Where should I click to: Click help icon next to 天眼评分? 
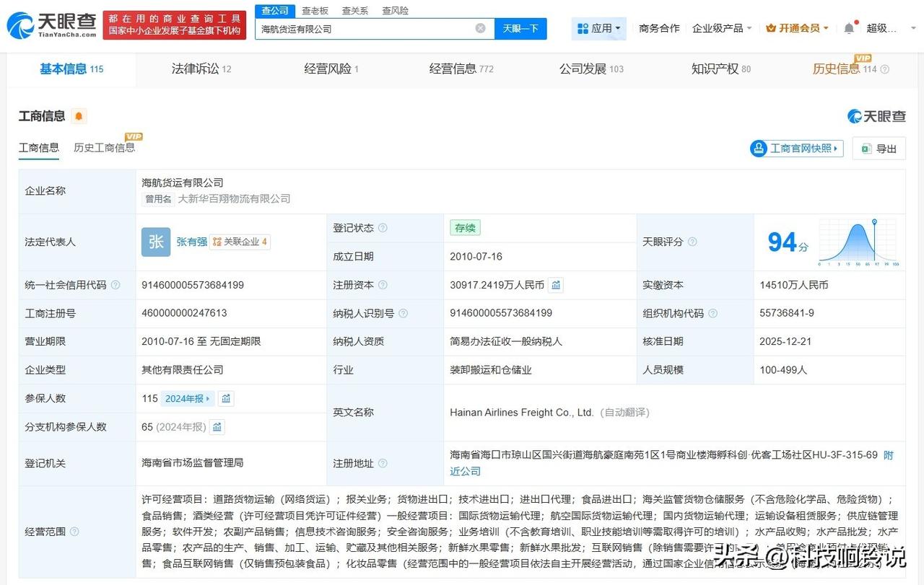[692, 242]
